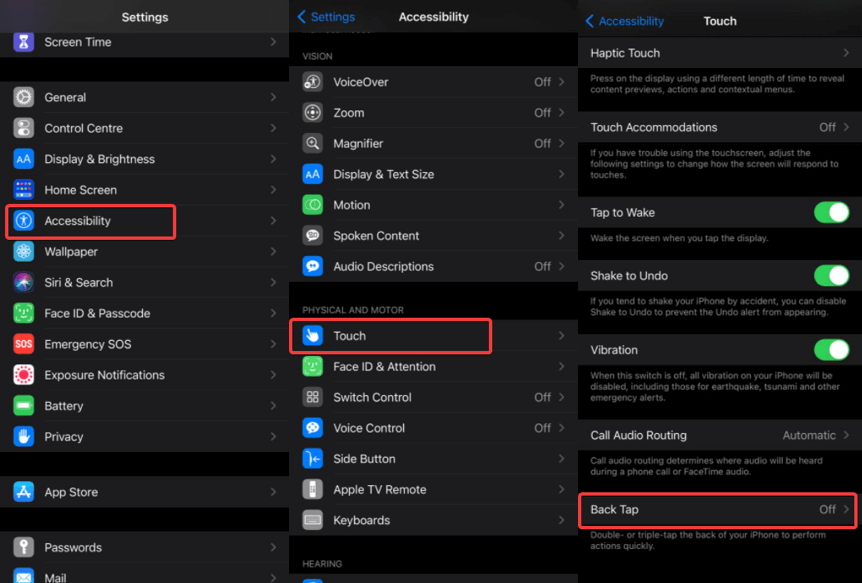Turn off the Vibration switch
862x583 pixels.
(833, 349)
